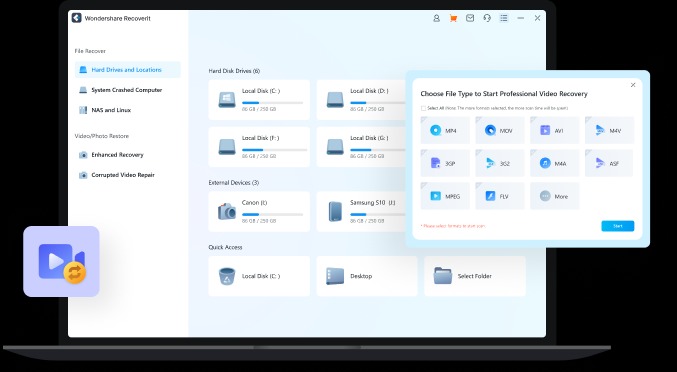Viewport: 677px width, 372px height.
Task: Open the mail envelope icon
Action: [470, 18]
